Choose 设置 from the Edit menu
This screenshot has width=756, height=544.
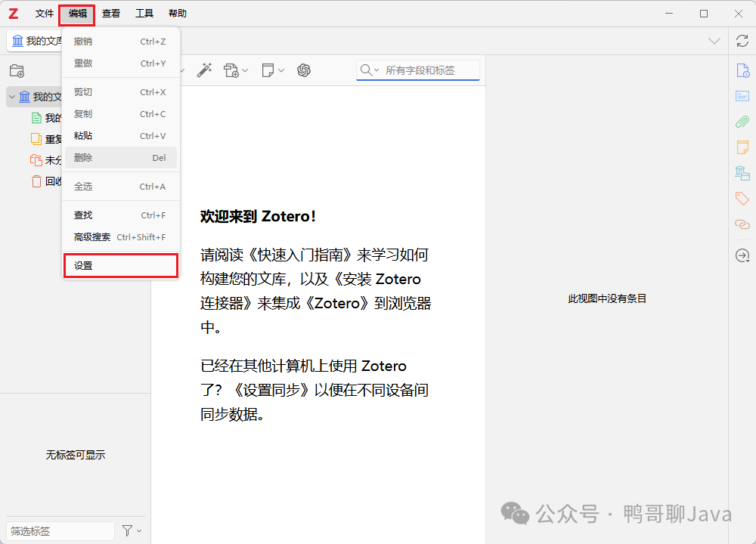pyautogui.click(x=120, y=265)
